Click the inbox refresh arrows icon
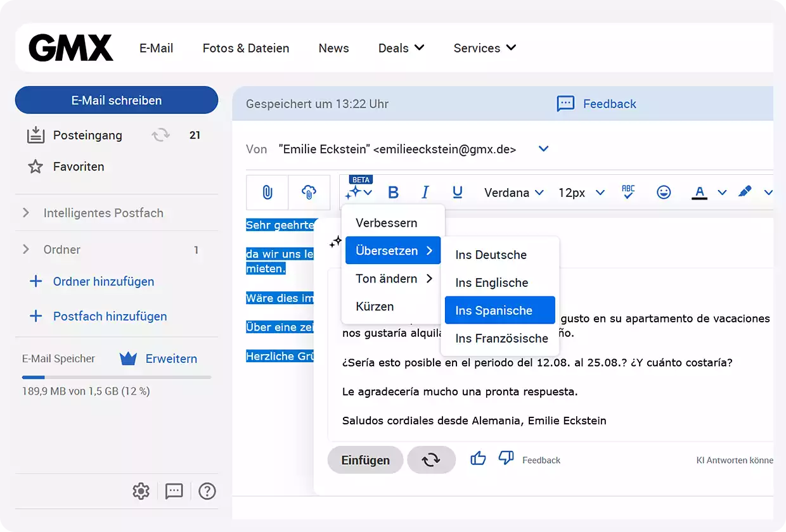 [x=160, y=135]
